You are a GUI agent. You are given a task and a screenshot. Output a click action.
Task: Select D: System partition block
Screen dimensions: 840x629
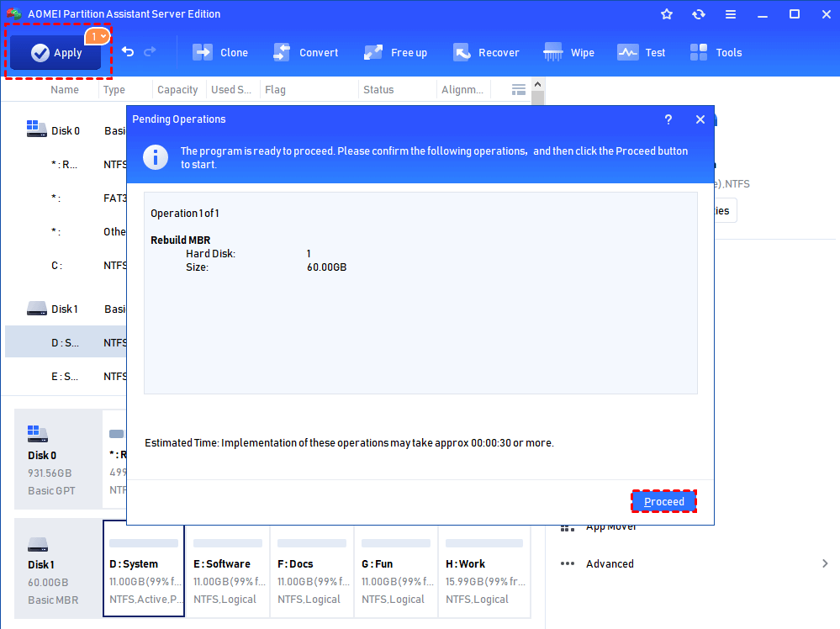point(144,569)
